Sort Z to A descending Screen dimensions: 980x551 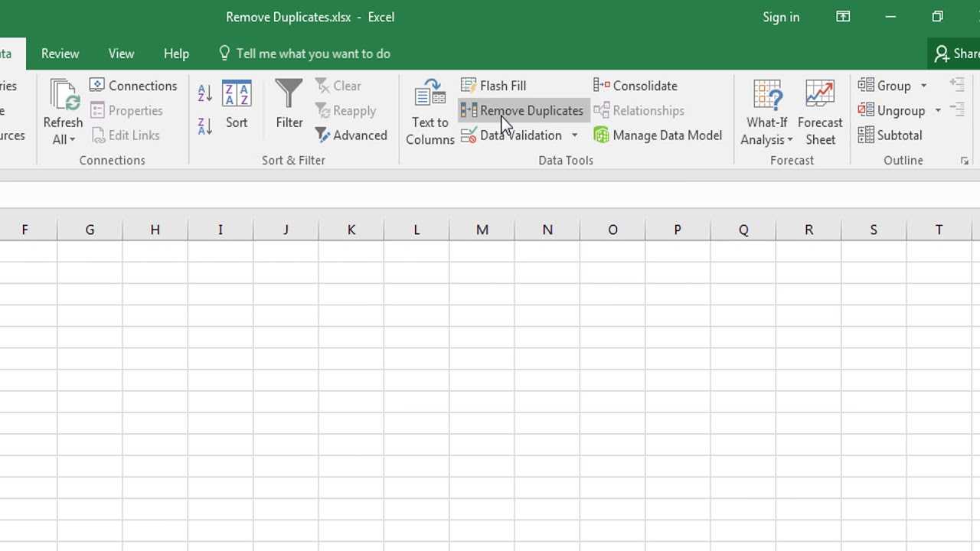[x=204, y=126]
